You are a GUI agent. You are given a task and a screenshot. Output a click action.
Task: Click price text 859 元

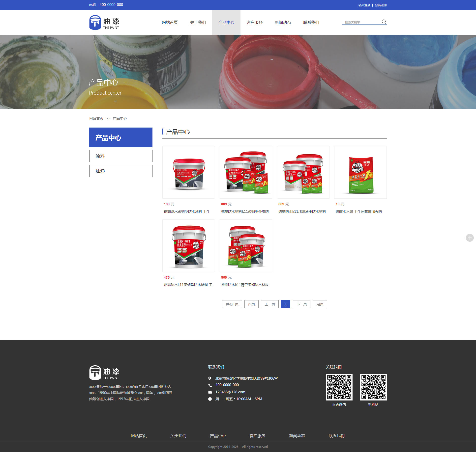(226, 277)
